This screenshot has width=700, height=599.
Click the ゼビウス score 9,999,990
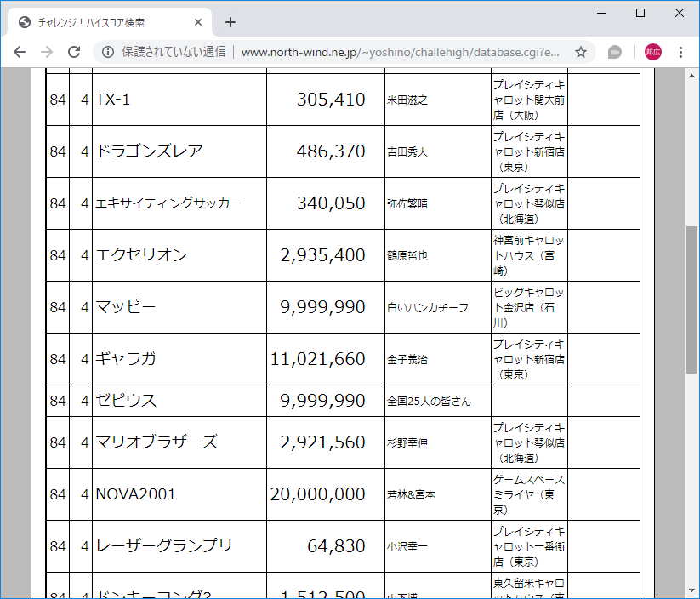click(x=322, y=400)
